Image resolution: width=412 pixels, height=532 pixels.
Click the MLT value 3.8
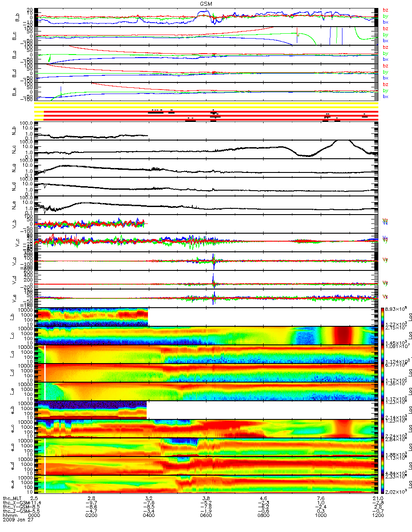pyautogui.click(x=206, y=498)
